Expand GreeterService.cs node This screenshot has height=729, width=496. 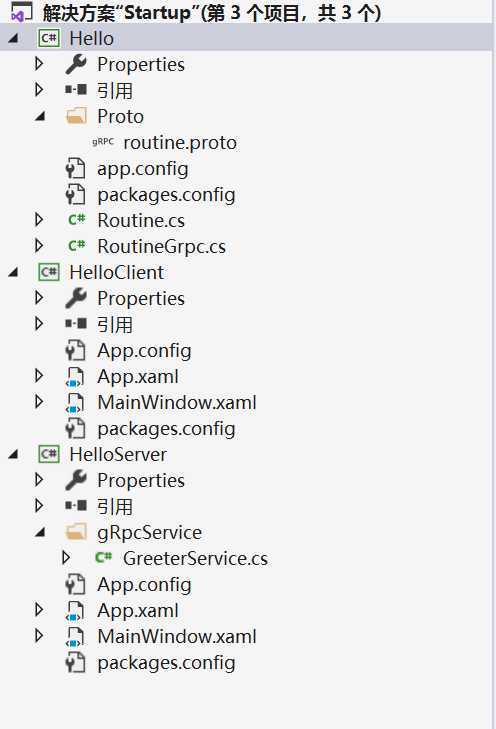(x=66, y=557)
